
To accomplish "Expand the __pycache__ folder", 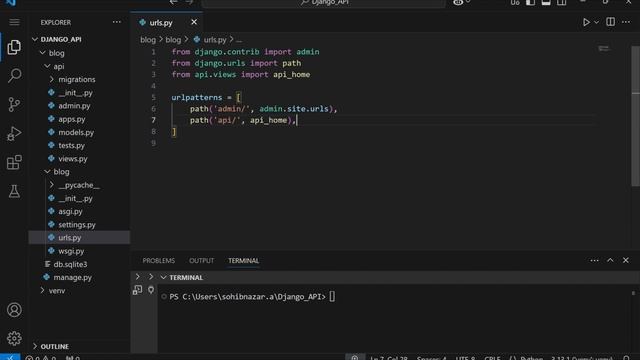I will pos(79,185).
